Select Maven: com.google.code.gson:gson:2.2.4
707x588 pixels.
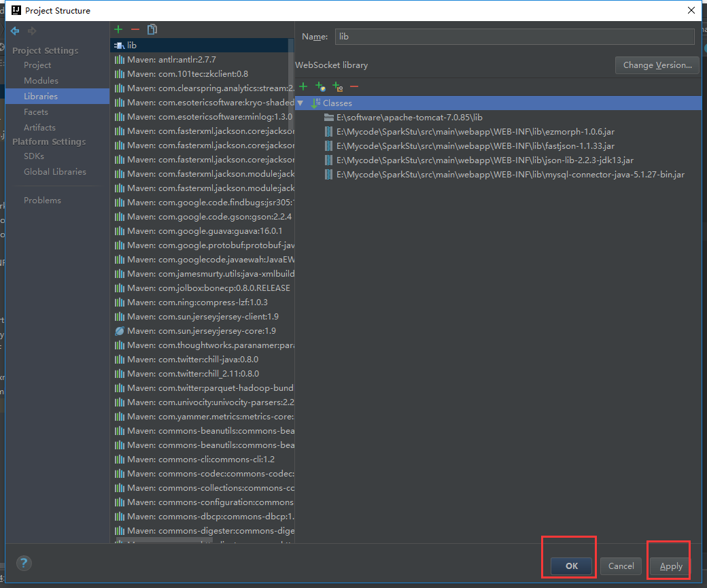(202, 217)
